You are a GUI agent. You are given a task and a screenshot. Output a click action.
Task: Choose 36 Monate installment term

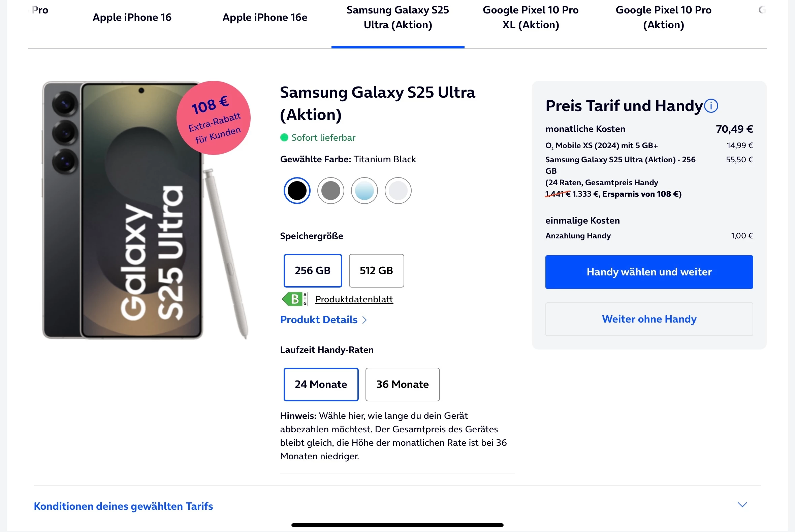[402, 384]
